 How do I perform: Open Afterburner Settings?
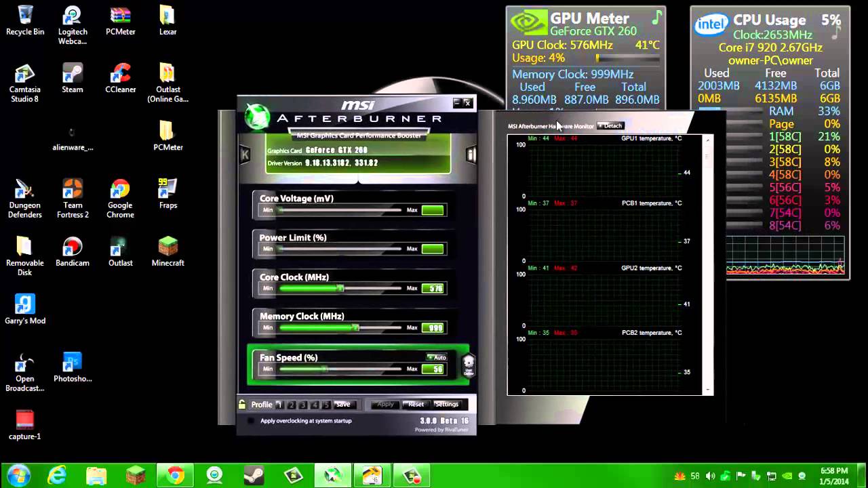446,405
